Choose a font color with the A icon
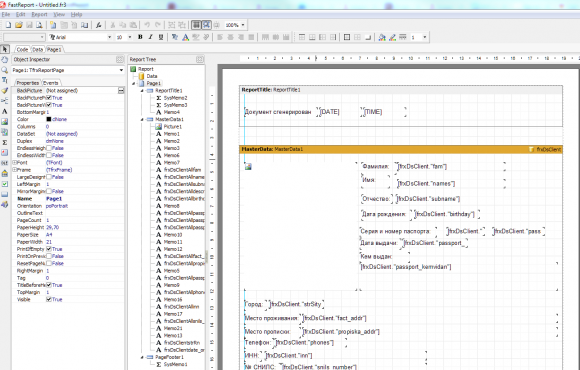 [x=185, y=37]
